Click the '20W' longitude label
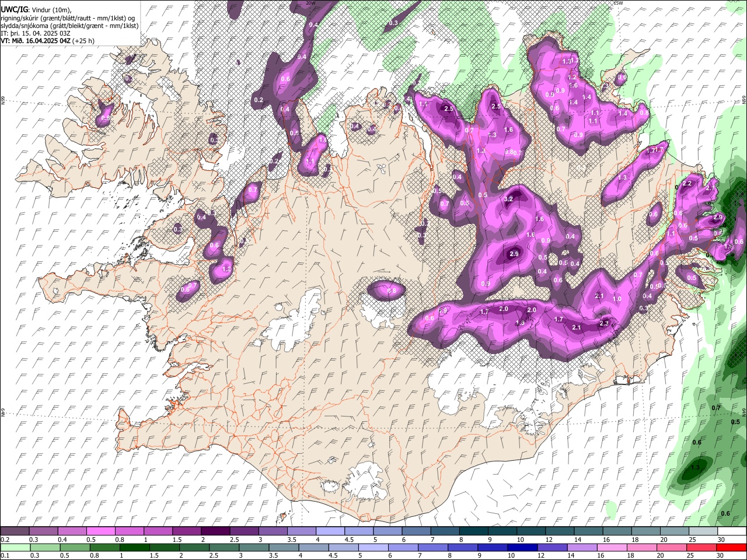 tap(310, 3)
